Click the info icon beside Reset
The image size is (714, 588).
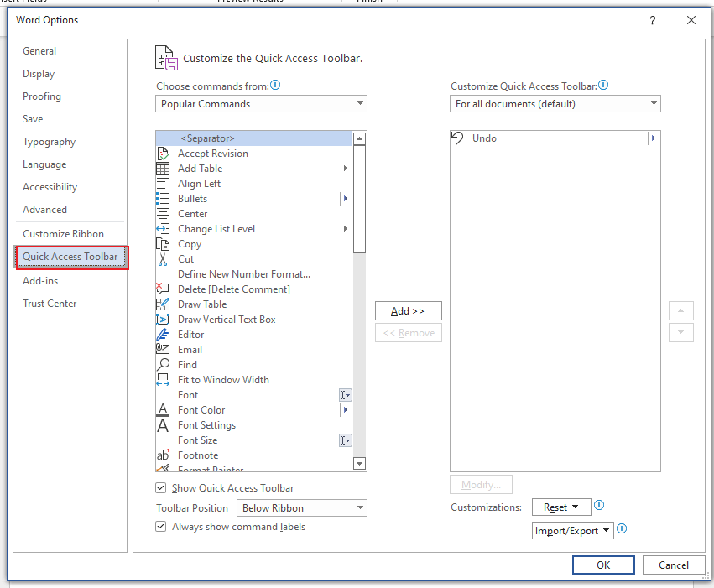coord(599,505)
